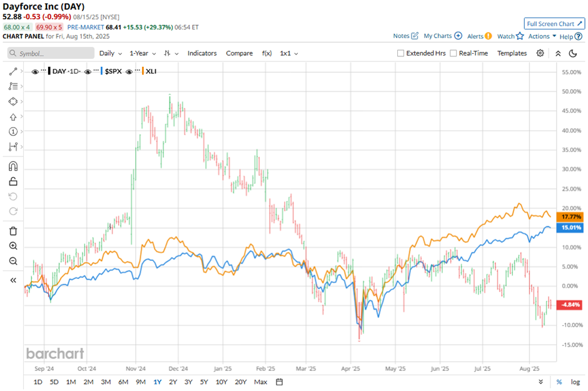Toggle visibility of DAY series

(35, 71)
